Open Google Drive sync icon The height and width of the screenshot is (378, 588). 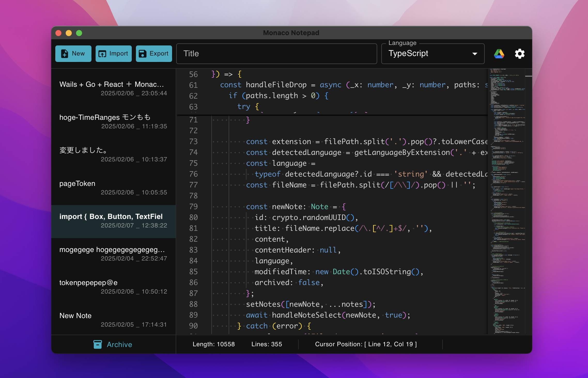pos(499,54)
